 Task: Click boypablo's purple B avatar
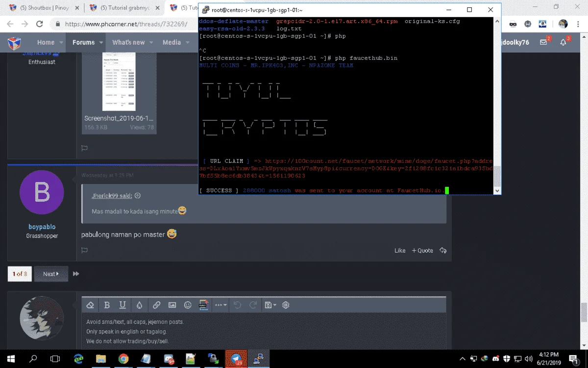tap(42, 193)
